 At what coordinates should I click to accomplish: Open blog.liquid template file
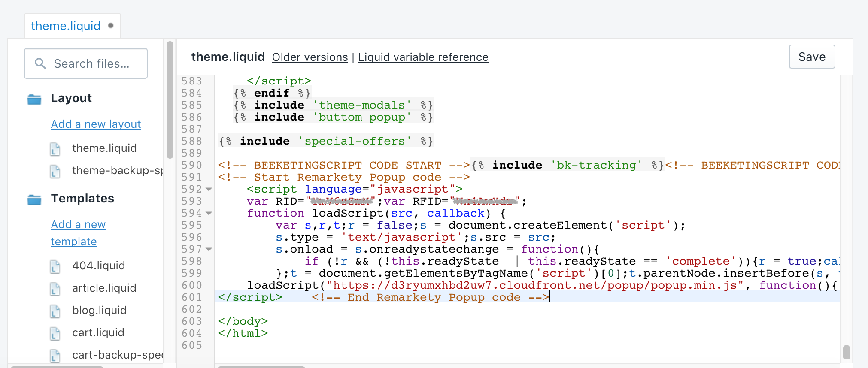tap(100, 310)
